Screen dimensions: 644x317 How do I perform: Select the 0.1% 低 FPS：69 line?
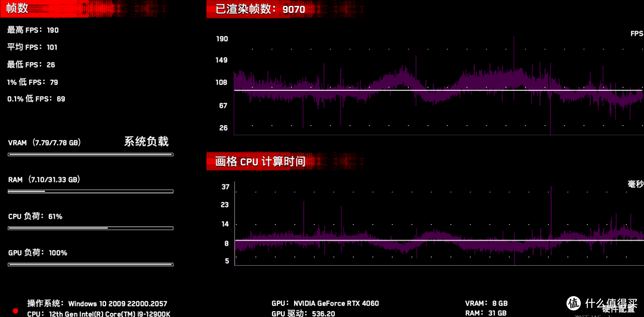pos(36,99)
